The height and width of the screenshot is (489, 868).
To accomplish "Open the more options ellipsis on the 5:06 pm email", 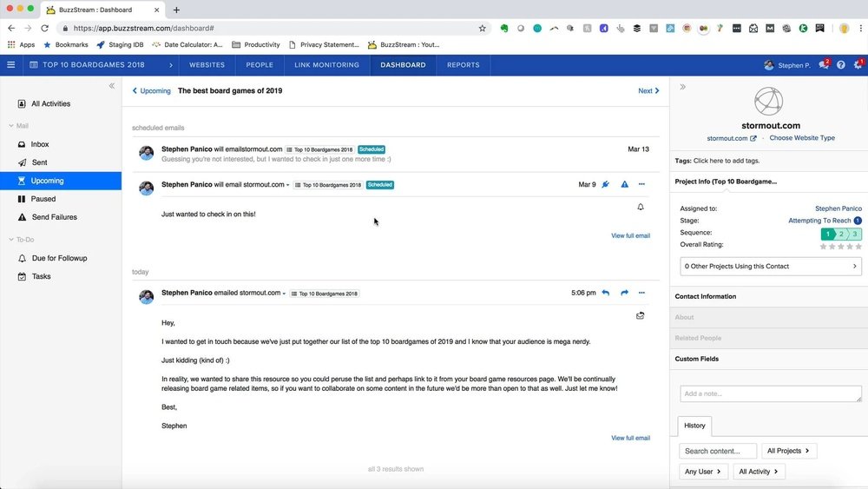I will tap(641, 293).
